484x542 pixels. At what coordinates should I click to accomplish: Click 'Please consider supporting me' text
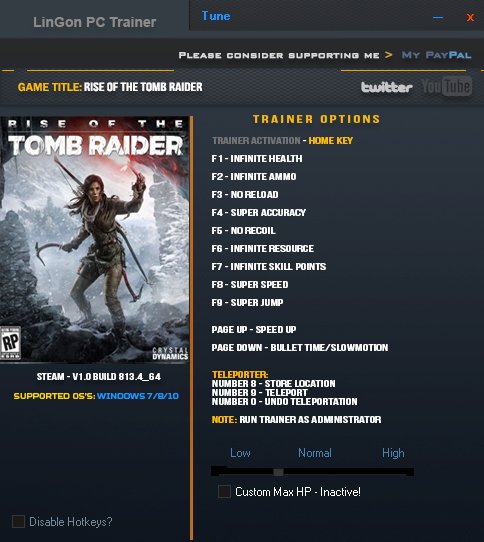click(x=279, y=55)
